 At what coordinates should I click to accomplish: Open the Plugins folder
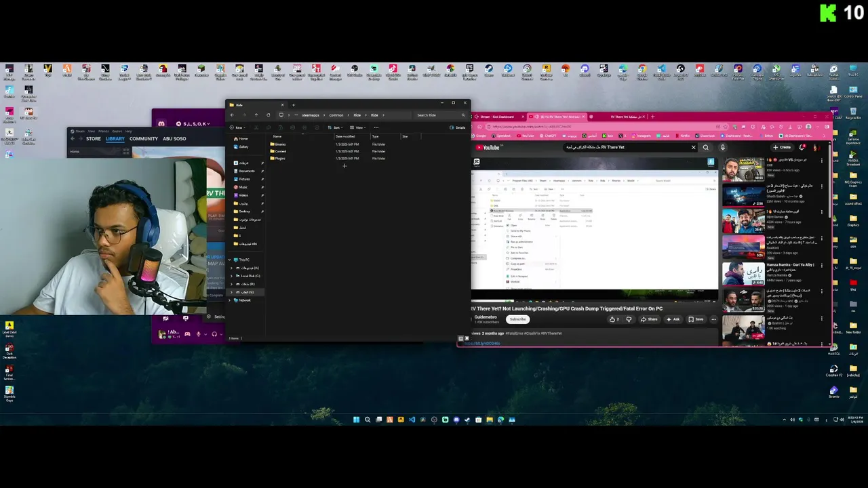pos(278,158)
